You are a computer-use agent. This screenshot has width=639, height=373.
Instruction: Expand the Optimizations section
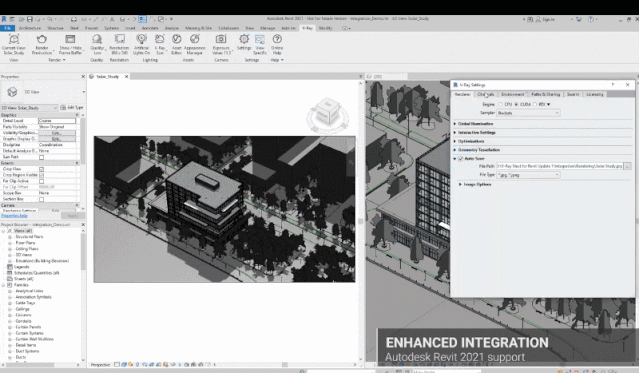click(455, 141)
